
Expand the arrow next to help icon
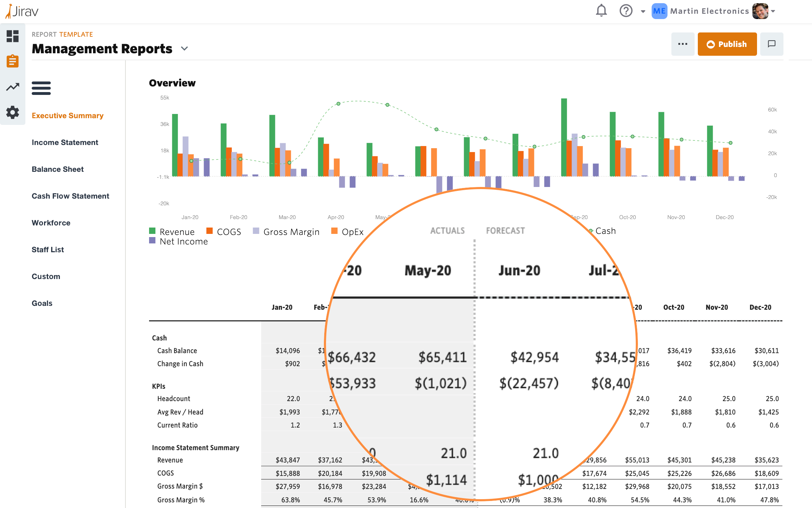pyautogui.click(x=643, y=12)
